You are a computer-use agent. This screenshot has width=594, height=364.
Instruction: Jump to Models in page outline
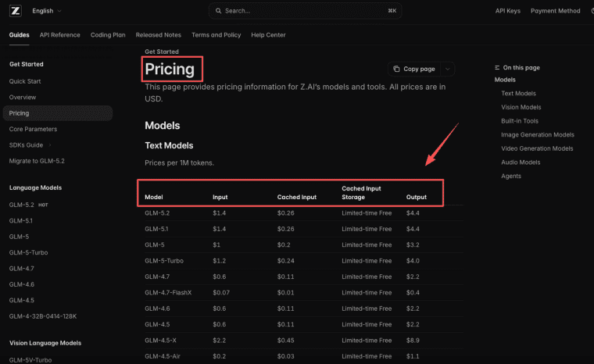[x=505, y=80]
